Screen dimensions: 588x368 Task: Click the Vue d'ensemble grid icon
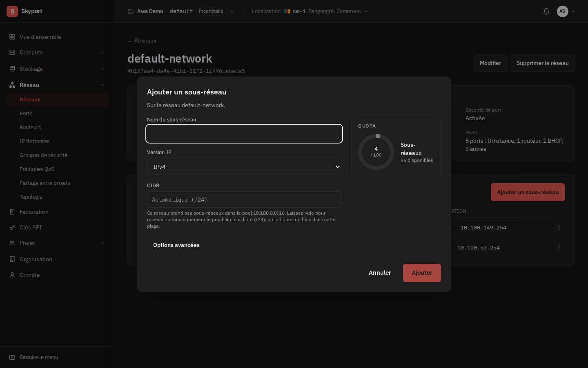pos(12,37)
